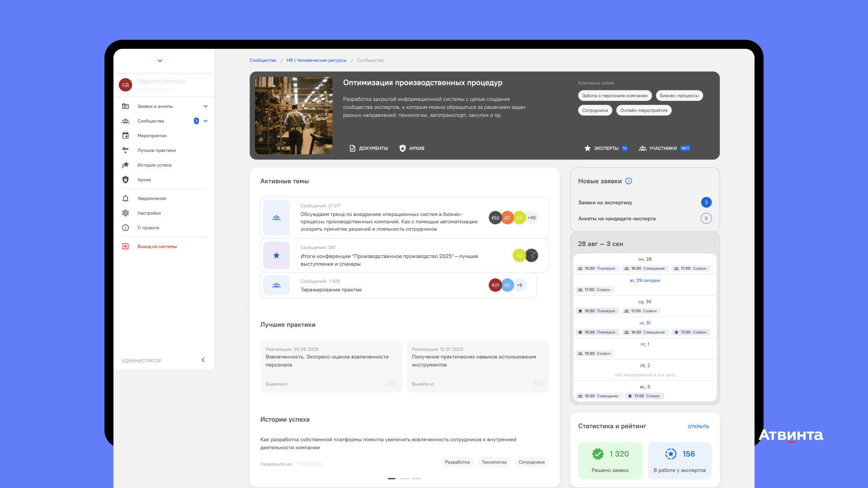
Task: Click Открыть link in Статистика и рейтинг
Action: (698, 427)
